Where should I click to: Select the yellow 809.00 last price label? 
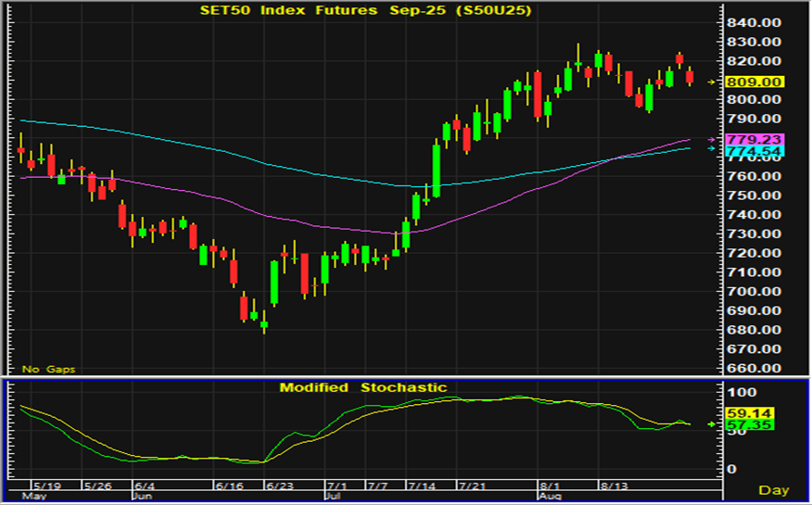tap(755, 82)
